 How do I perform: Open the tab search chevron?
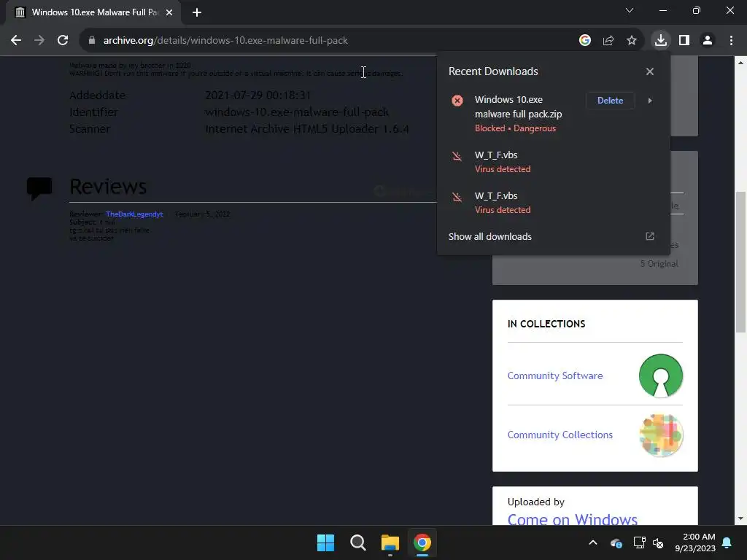tap(630, 10)
